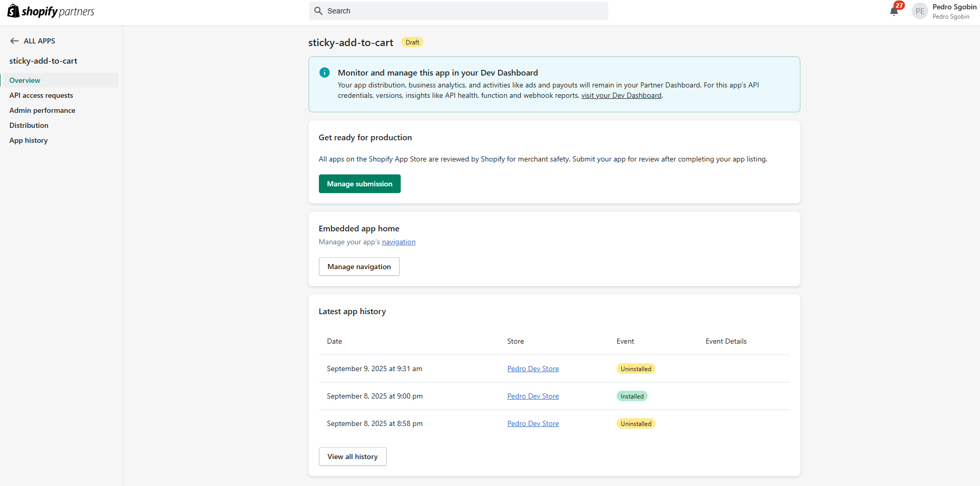980x486 pixels.
Task: Click the Manage navigation button
Action: [x=359, y=267]
